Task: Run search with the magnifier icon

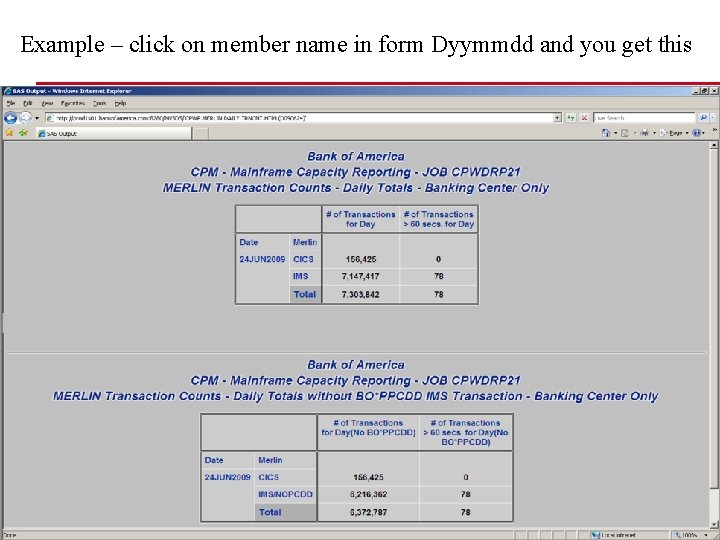Action: point(703,118)
